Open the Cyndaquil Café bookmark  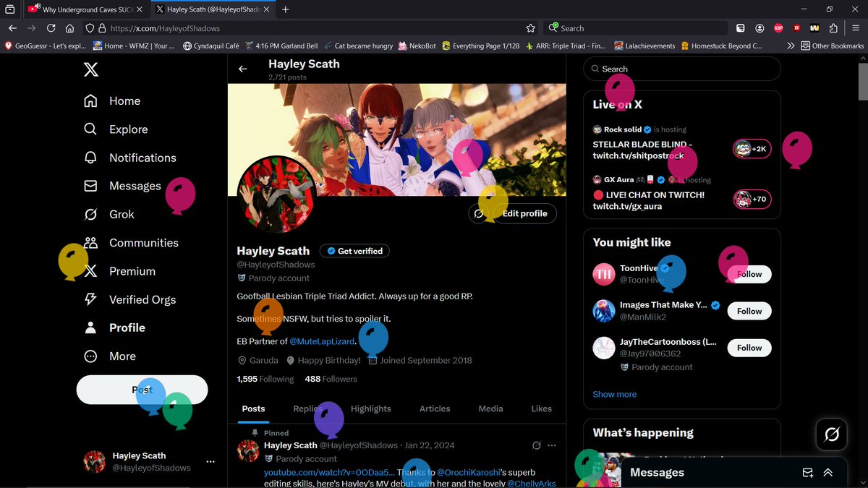tap(210, 46)
